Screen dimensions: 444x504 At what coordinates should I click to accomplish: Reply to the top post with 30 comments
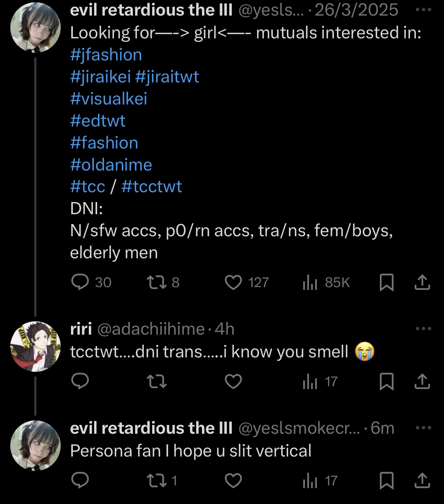coord(80,282)
